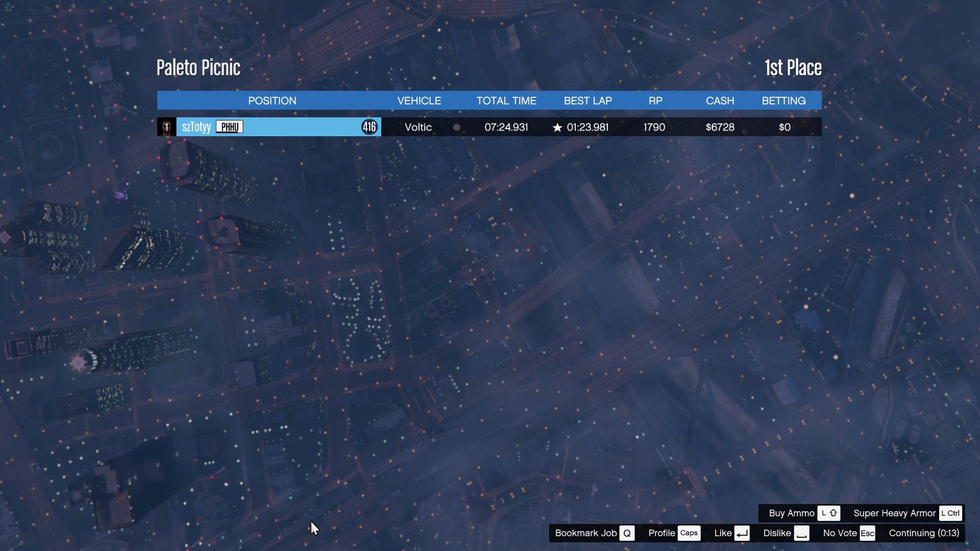This screenshot has height=551, width=980.
Task: Click the Continuing countdown text
Action: [924, 533]
